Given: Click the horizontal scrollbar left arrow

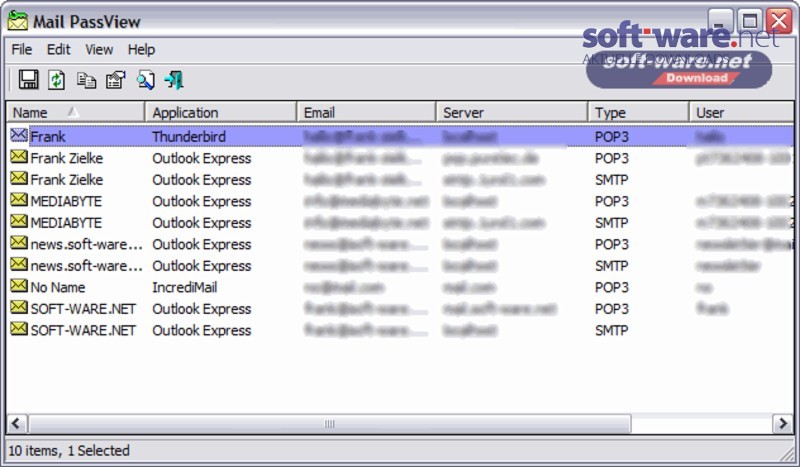Looking at the screenshot, I should (x=16, y=424).
